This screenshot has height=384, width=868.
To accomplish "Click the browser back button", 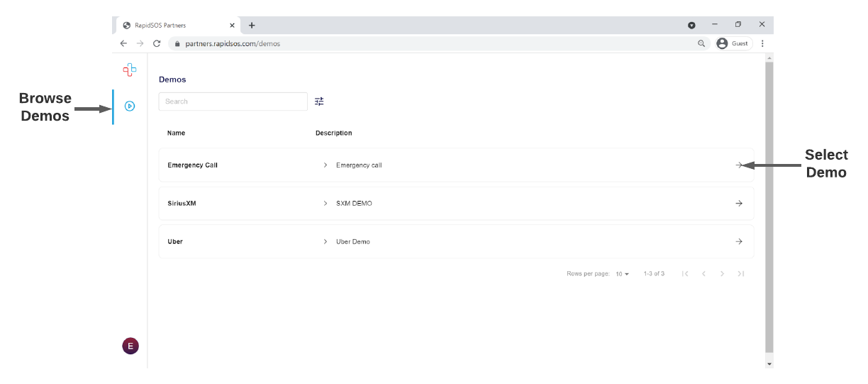I will [x=123, y=43].
